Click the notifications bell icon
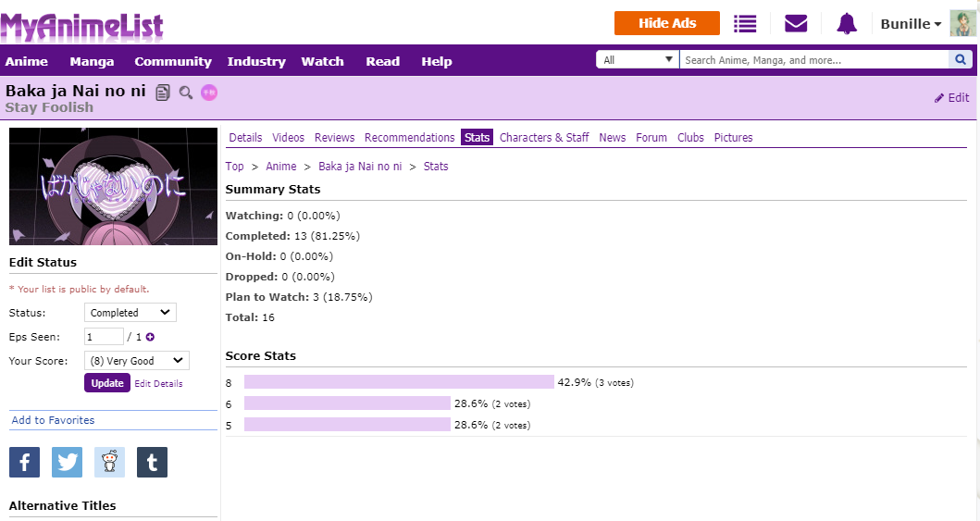The image size is (980, 521). click(x=847, y=24)
